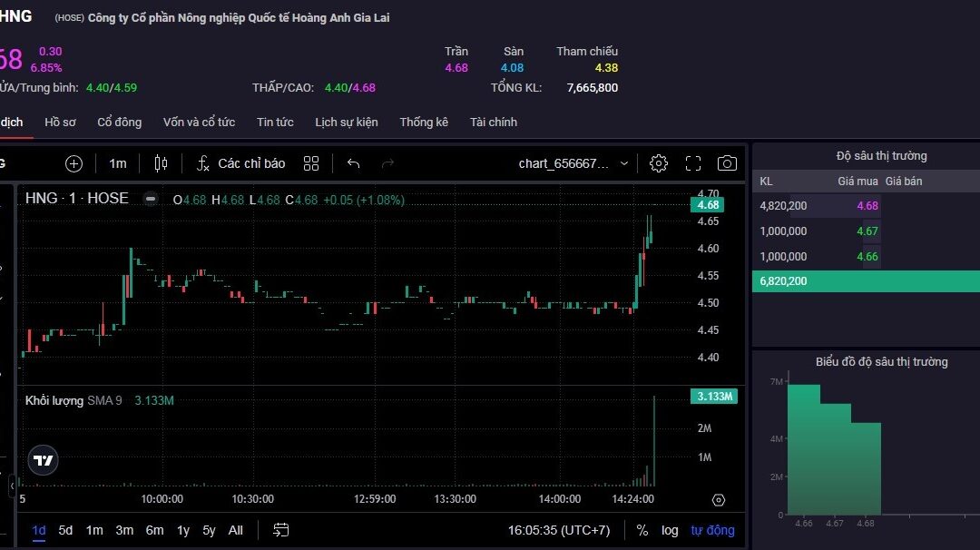The width and height of the screenshot is (980, 550).
Task: Toggle auto scale 'tự động' option
Action: 712,530
